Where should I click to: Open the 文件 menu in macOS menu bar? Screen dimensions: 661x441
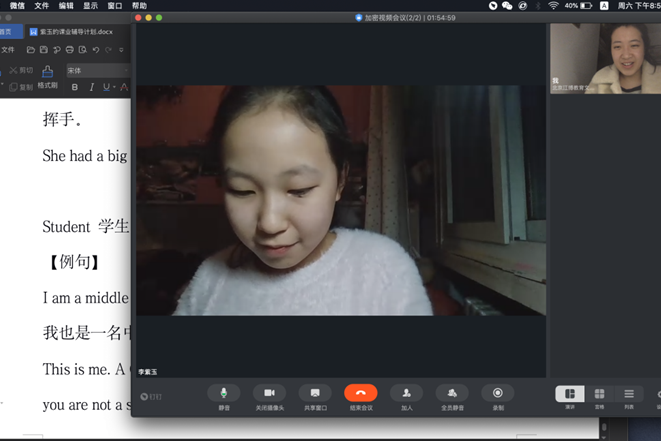42,6
